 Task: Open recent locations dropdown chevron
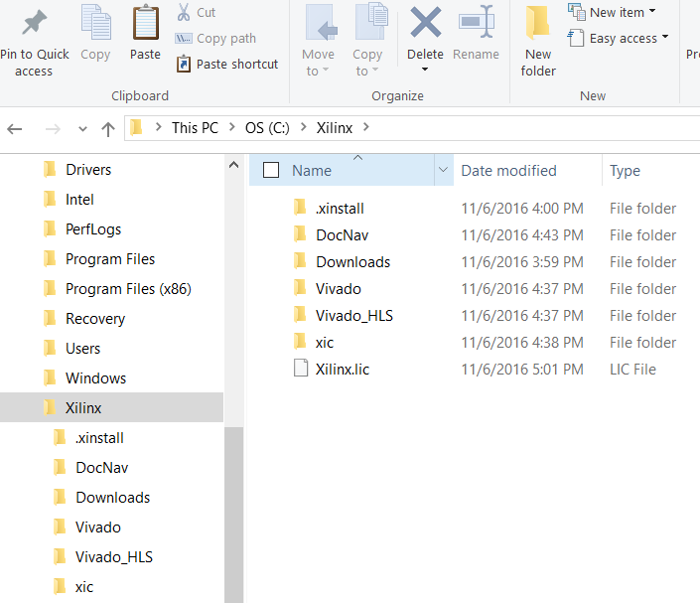point(82,129)
